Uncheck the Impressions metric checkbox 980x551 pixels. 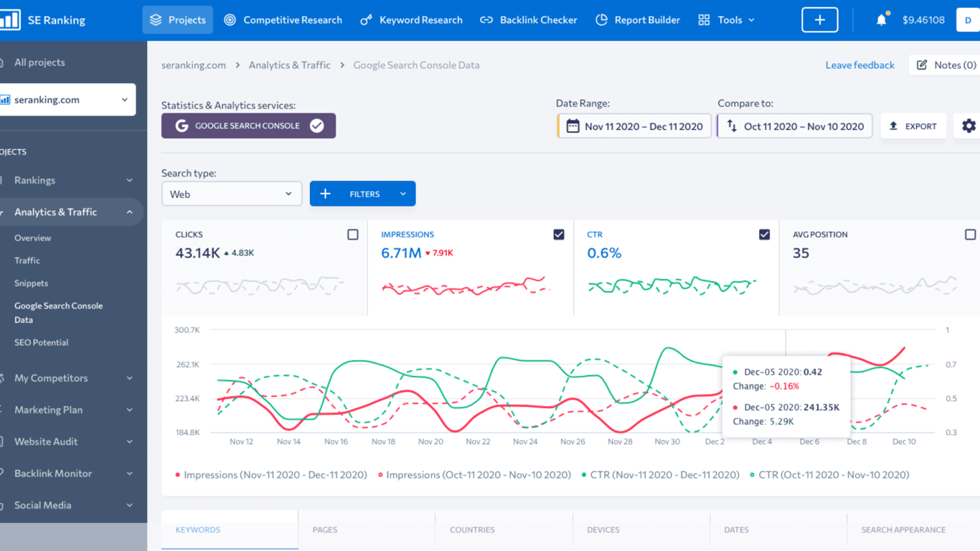click(x=559, y=235)
